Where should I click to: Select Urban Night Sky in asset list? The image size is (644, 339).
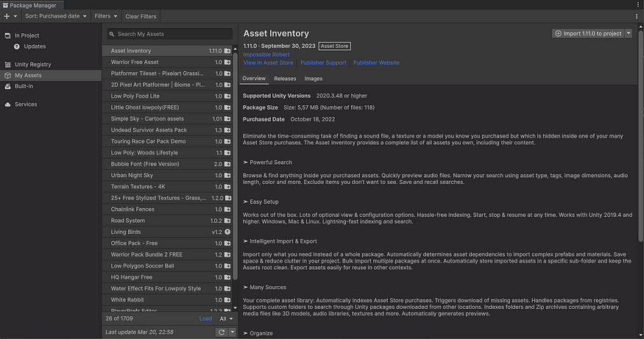point(132,176)
